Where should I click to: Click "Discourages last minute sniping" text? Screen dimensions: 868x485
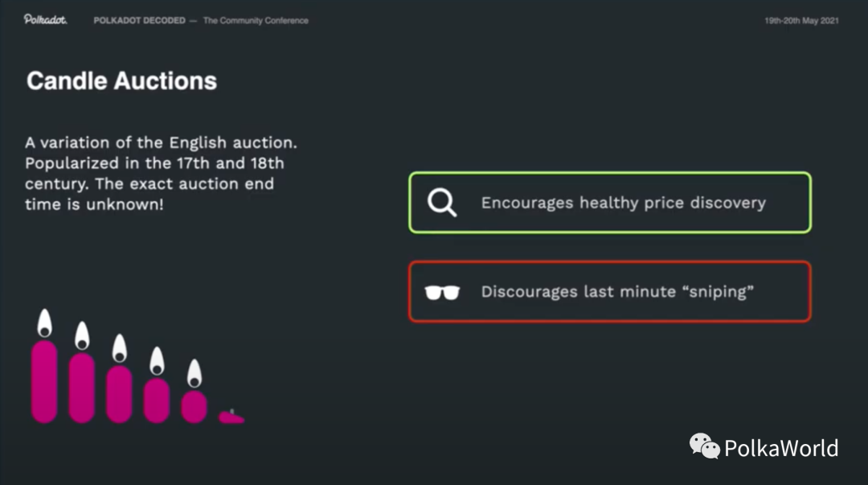click(617, 292)
